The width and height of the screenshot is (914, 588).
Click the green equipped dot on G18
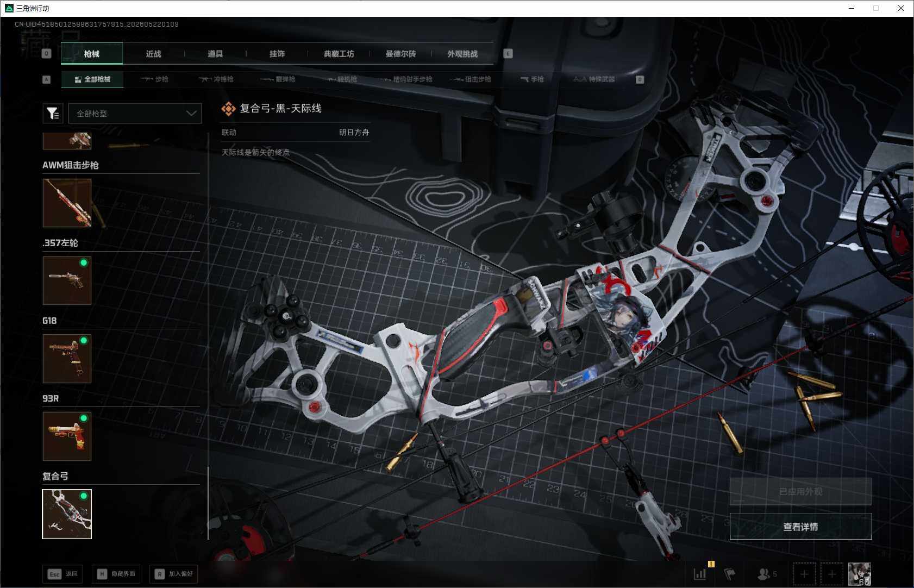[x=84, y=341]
